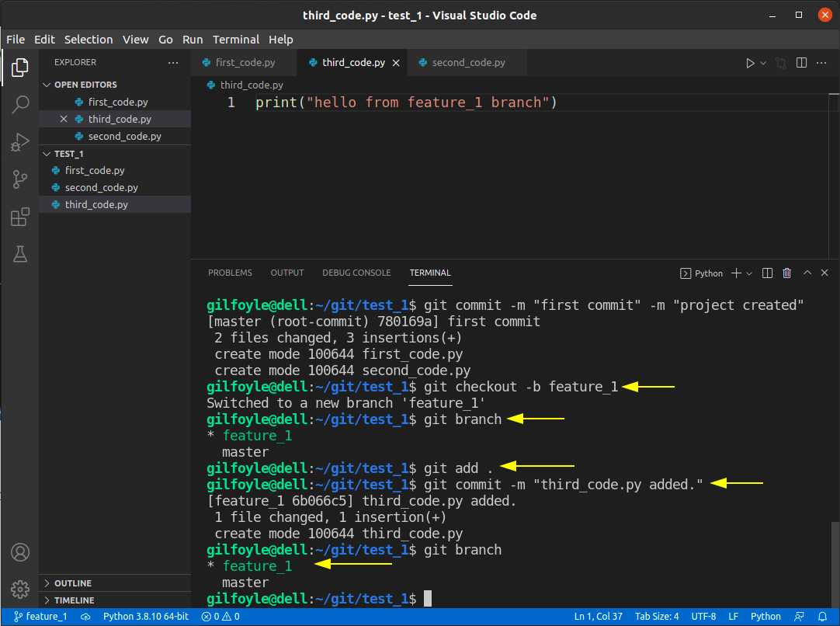Click line 1 print statement in editor
Viewport: 840px width, 626px height.
(406, 103)
